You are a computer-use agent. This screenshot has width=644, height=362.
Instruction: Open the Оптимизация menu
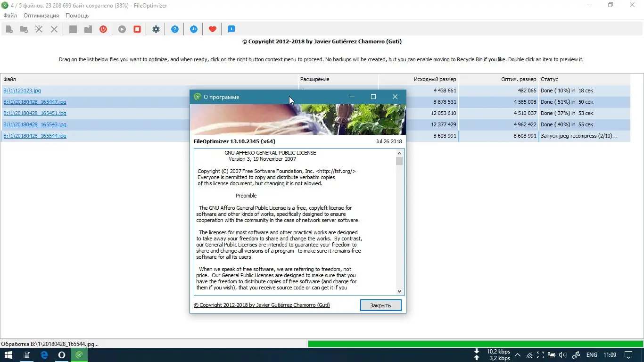point(41,16)
